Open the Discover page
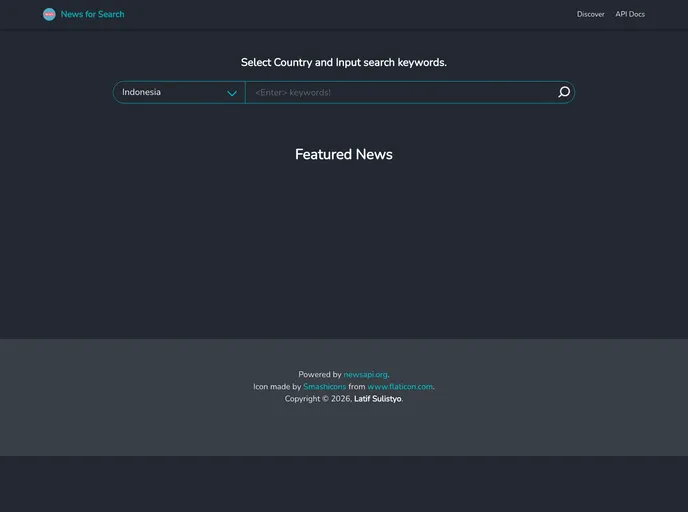The image size is (688, 512). tap(590, 14)
